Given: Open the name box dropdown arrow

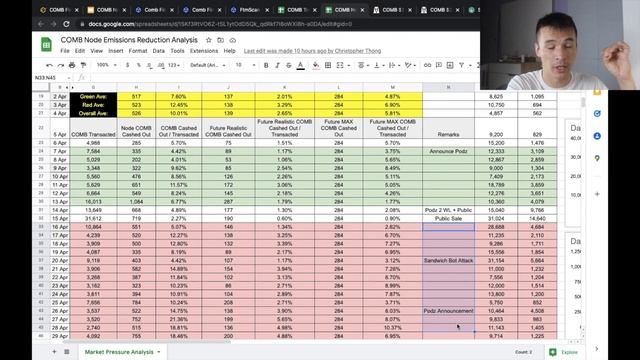Looking at the screenshot, I should pos(69,78).
